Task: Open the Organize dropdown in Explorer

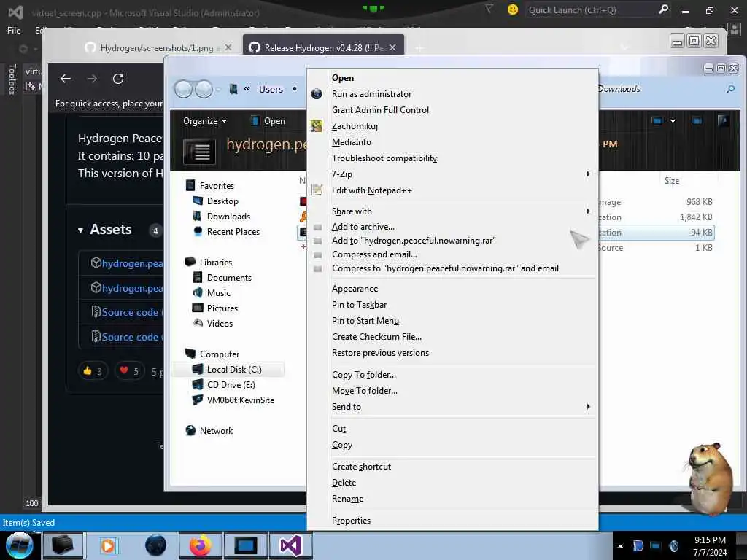Action: click(205, 121)
